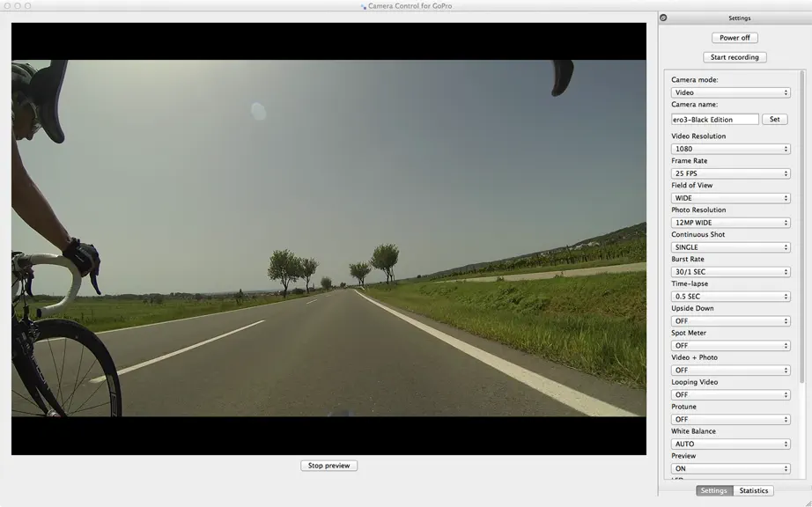Click the settings panel vertical scrollbar
This screenshot has height=507, width=812.
click(802, 228)
